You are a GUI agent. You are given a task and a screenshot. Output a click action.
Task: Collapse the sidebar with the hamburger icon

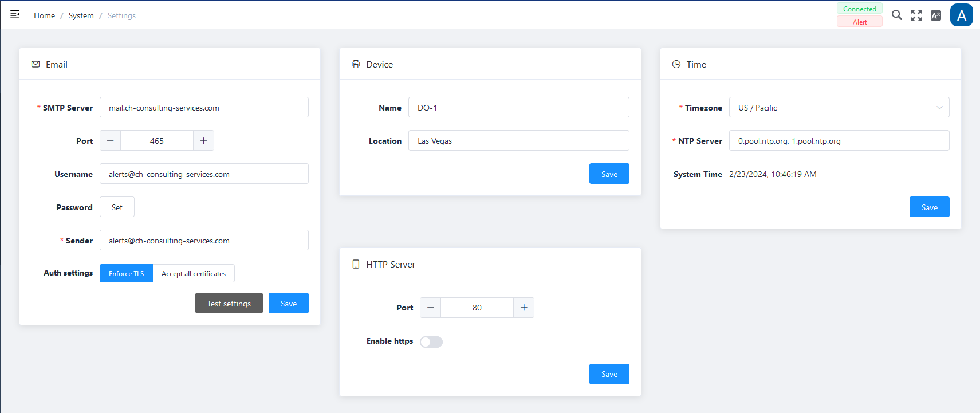click(x=15, y=15)
